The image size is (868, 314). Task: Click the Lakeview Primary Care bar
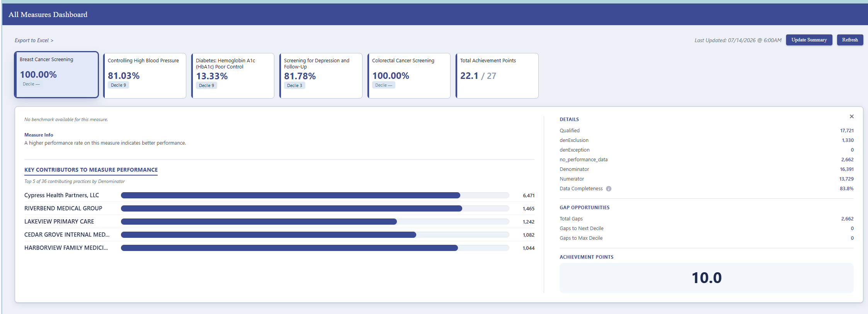[315, 222]
